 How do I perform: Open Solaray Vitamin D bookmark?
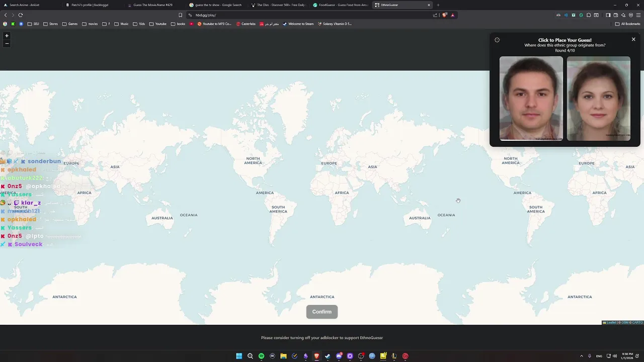tap(335, 24)
